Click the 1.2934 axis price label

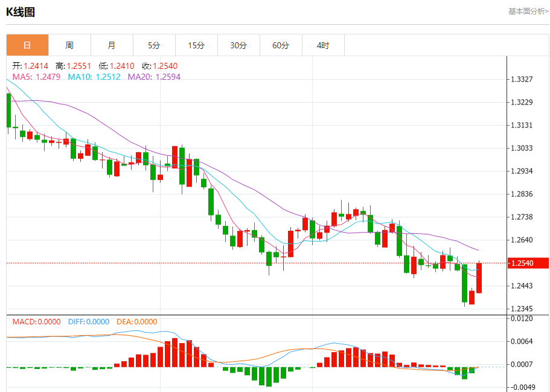pos(522,172)
